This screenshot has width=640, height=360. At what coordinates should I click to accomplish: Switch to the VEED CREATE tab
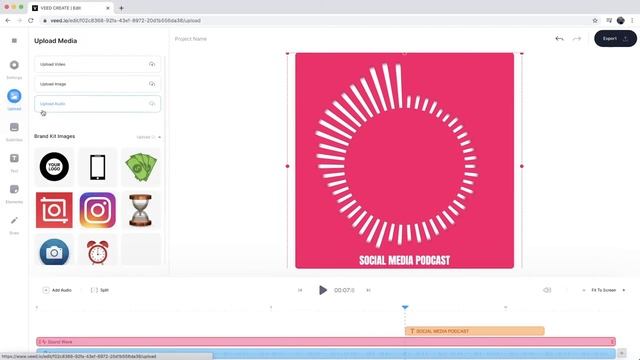click(x=71, y=8)
